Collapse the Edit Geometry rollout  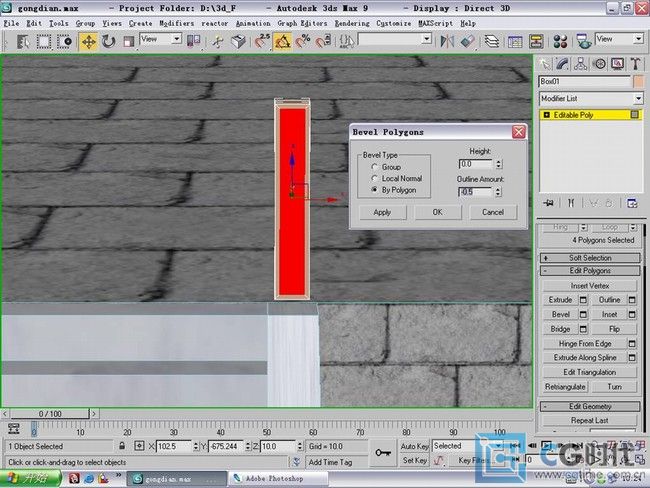point(590,406)
